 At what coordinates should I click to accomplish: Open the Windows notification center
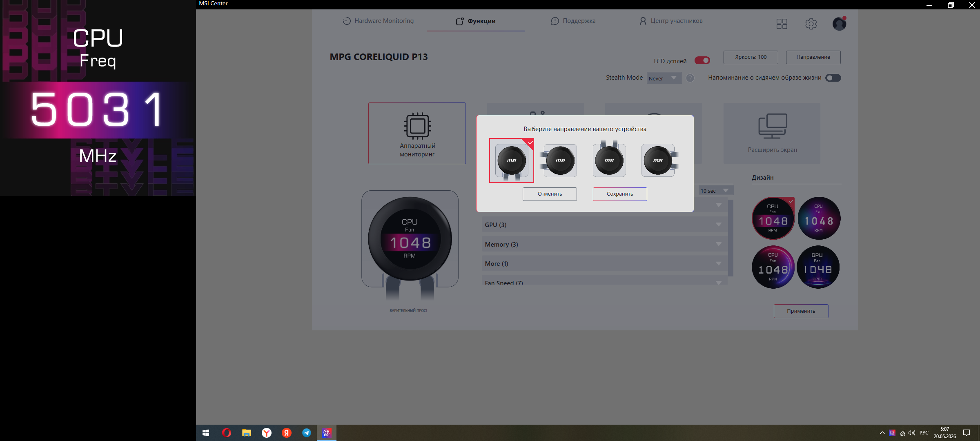click(x=967, y=433)
